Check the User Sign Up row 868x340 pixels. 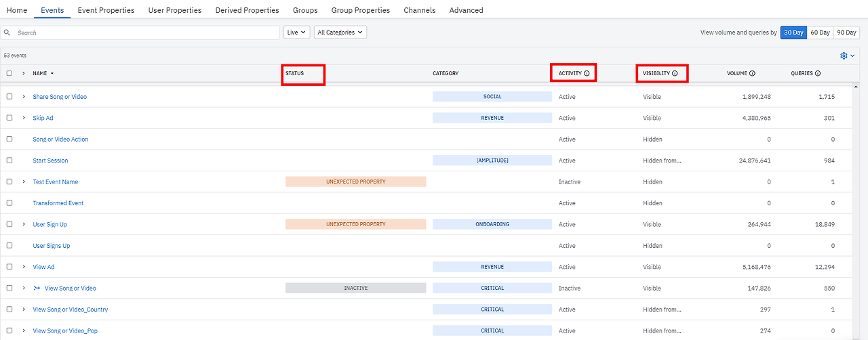pyautogui.click(x=9, y=224)
